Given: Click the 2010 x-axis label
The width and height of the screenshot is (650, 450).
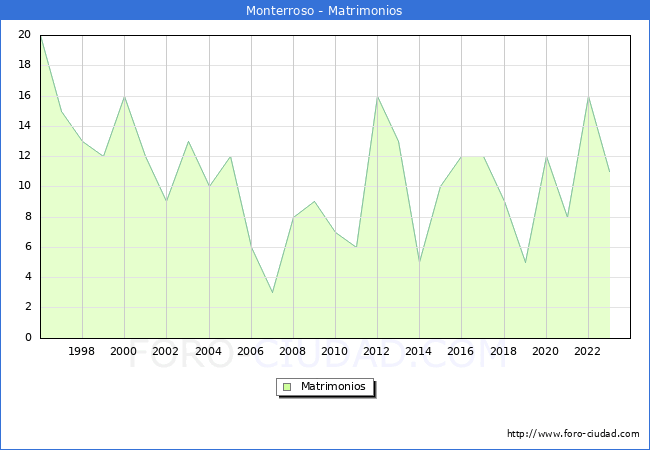Looking at the screenshot, I should pos(335,351).
